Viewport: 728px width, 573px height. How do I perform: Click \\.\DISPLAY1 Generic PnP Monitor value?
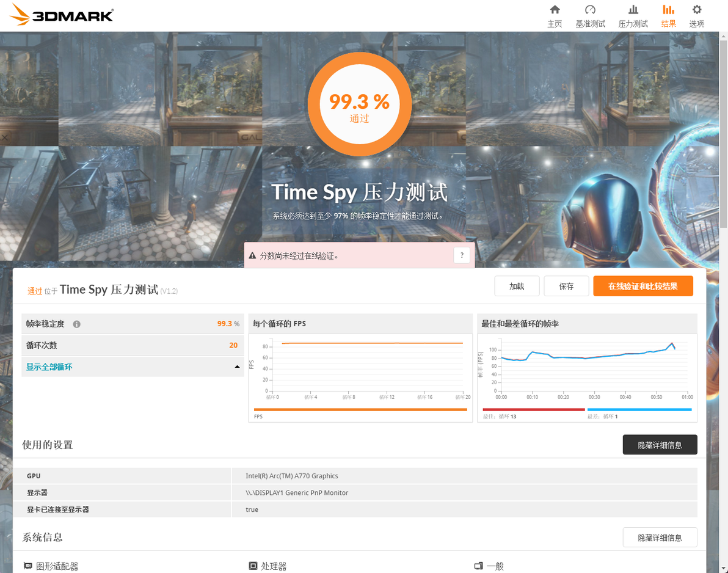pos(297,492)
